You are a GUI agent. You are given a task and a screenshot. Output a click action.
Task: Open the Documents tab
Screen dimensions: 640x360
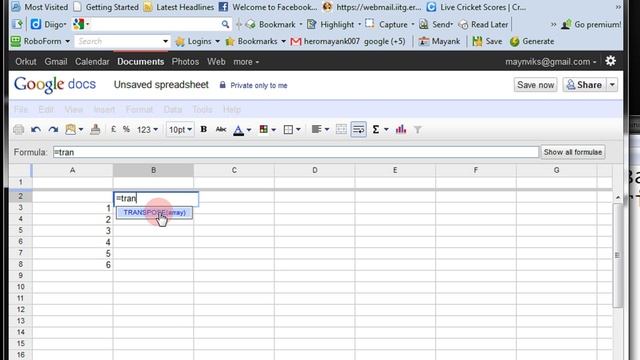140,62
